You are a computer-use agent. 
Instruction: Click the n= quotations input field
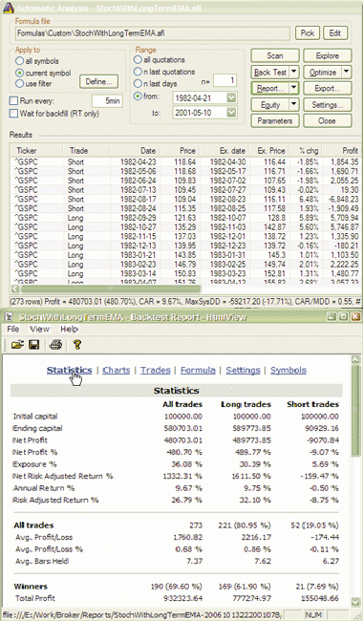click(x=225, y=81)
